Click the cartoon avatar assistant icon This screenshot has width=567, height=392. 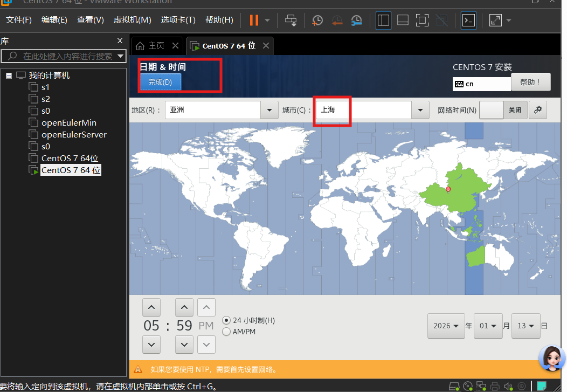point(552,358)
